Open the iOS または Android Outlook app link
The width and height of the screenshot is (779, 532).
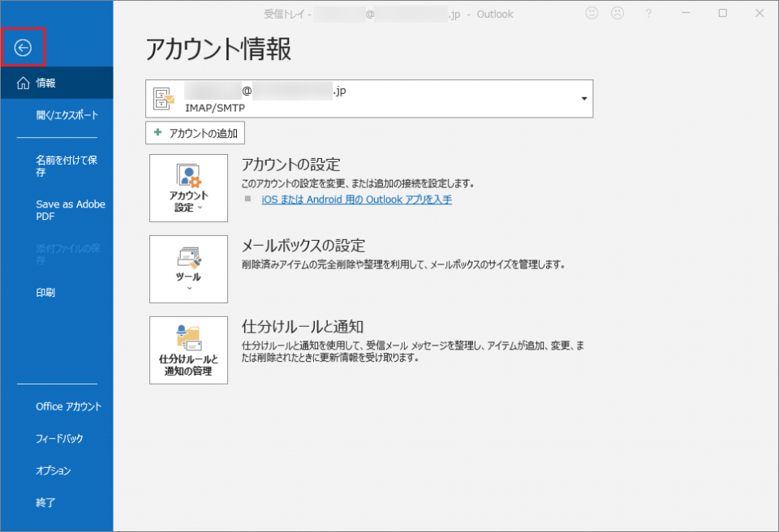pyautogui.click(x=356, y=199)
